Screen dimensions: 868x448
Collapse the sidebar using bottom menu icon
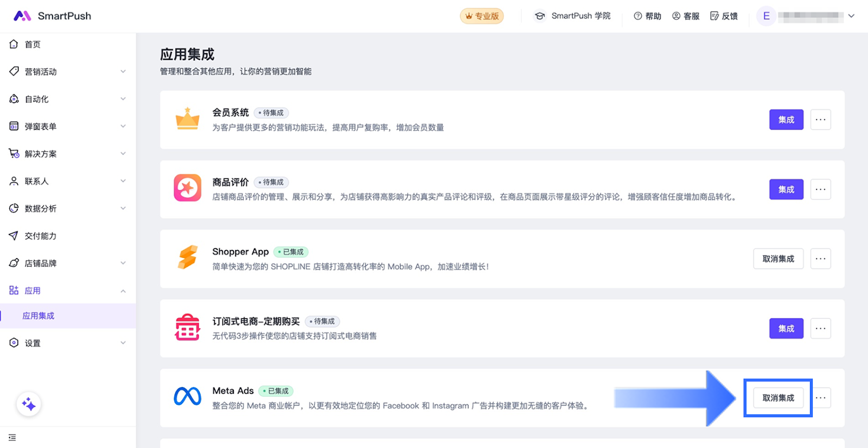pos(12,437)
